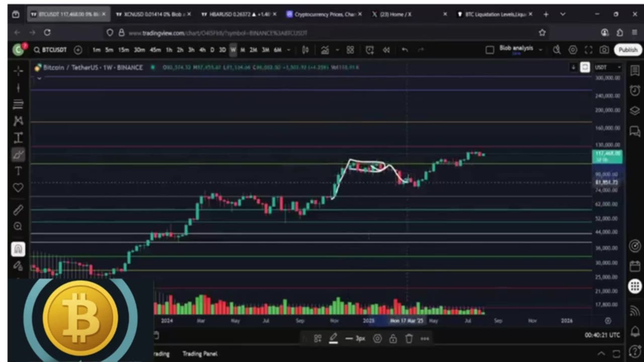Select the zoom in tool
The image size is (644, 362).
point(18,227)
